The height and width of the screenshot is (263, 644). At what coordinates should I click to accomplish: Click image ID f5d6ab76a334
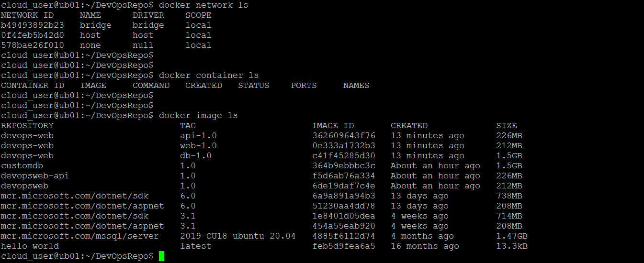click(x=343, y=176)
